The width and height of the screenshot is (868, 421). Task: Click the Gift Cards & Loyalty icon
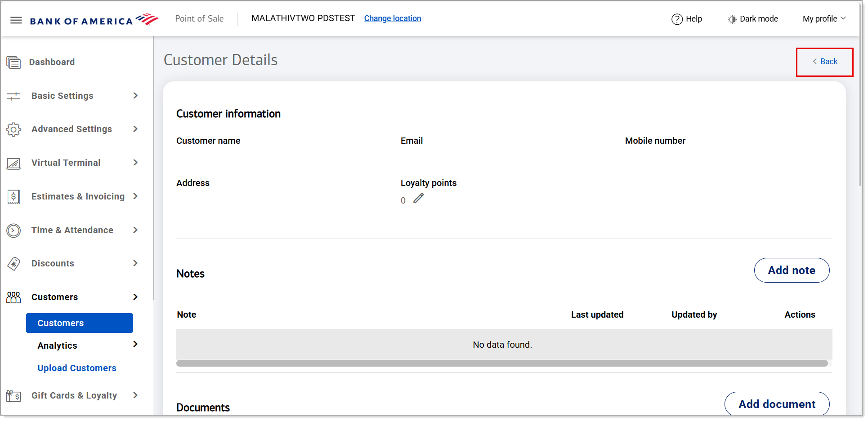point(13,396)
